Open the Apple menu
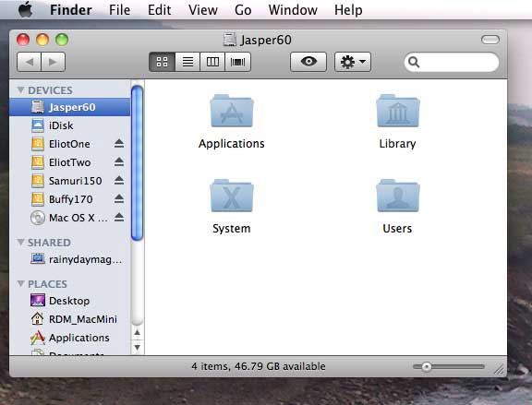Image resolution: width=532 pixels, height=405 pixels. click(x=26, y=9)
